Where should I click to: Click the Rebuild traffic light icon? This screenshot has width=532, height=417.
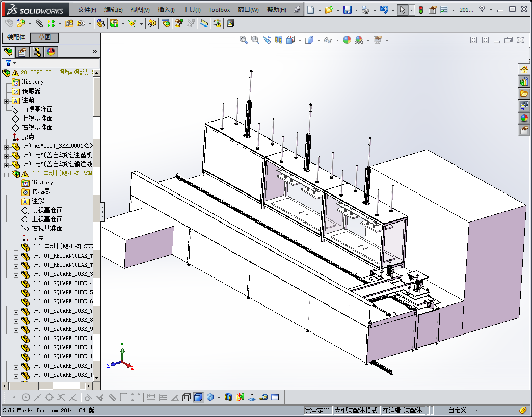coord(420,10)
